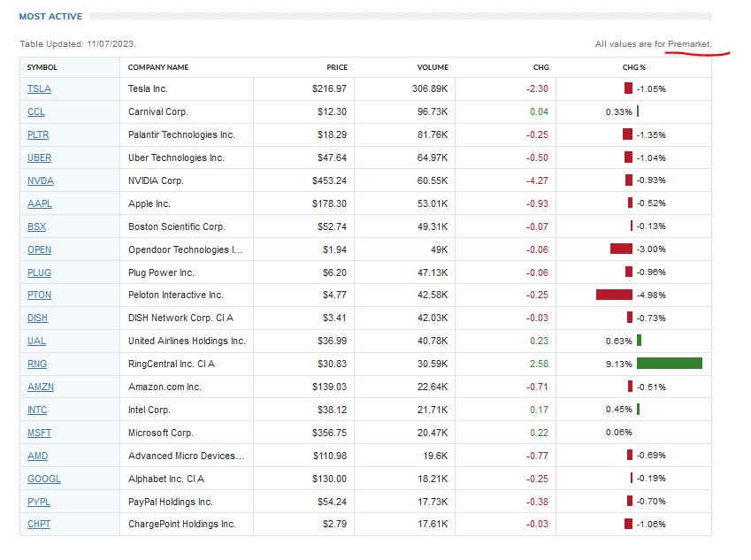The image size is (751, 560).
Task: Open the AMZN stock link
Action: pos(40,387)
